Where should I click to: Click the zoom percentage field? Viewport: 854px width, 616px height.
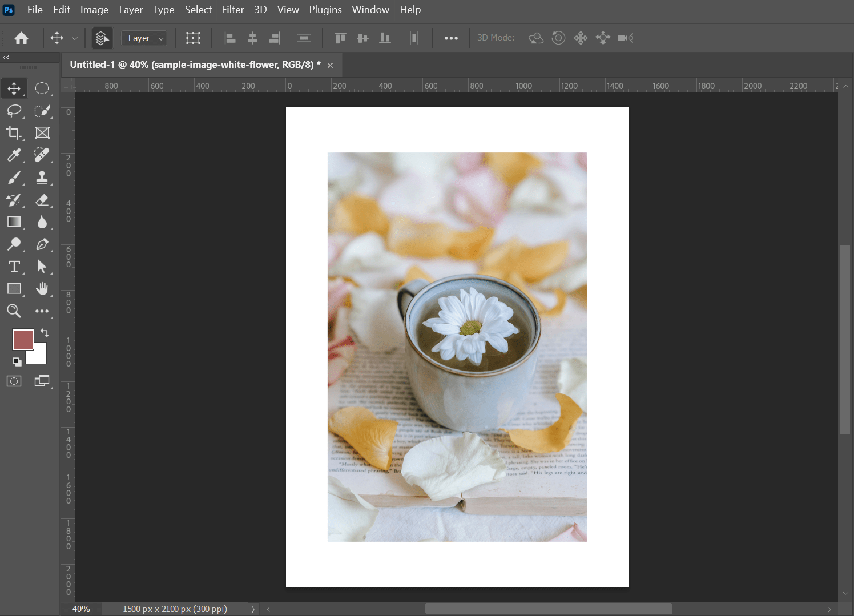(81, 609)
